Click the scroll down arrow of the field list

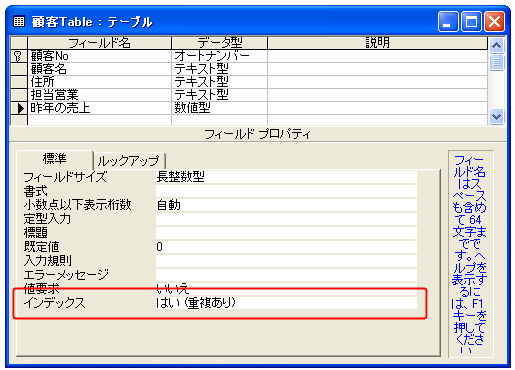point(496,116)
